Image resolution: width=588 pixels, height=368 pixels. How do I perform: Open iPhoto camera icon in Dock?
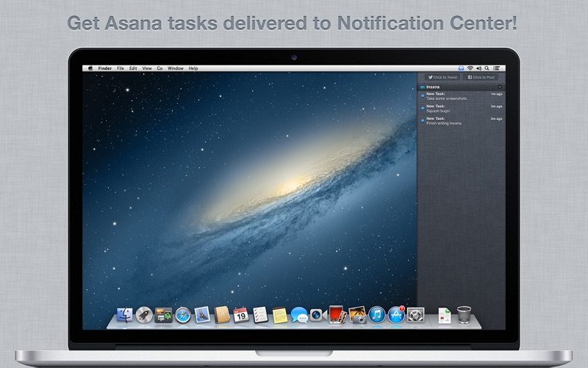click(357, 315)
